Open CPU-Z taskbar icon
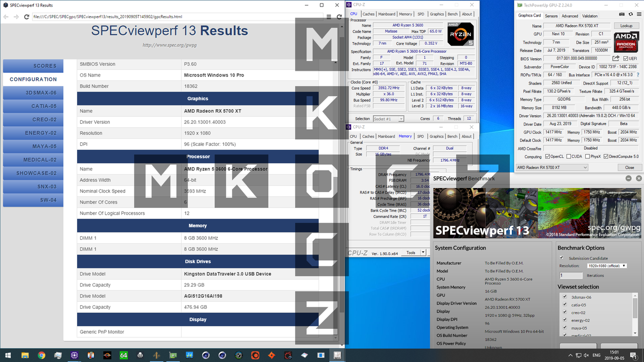Image resolution: width=644 pixels, height=362 pixels. (x=74, y=355)
